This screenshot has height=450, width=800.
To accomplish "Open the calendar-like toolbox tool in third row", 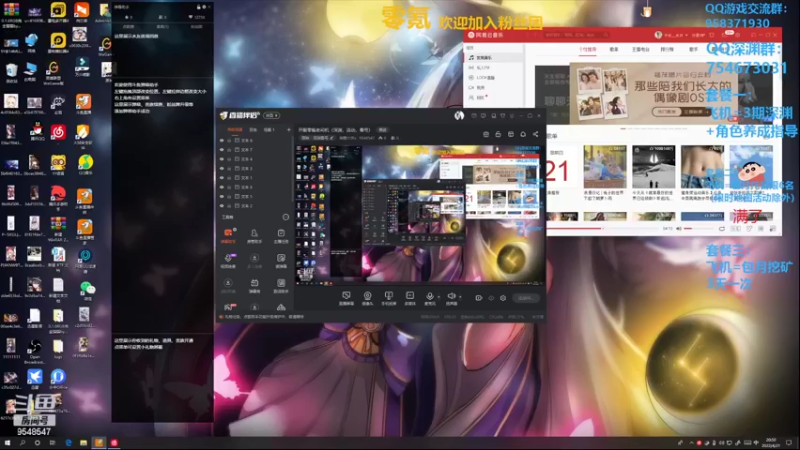I will 254,285.
